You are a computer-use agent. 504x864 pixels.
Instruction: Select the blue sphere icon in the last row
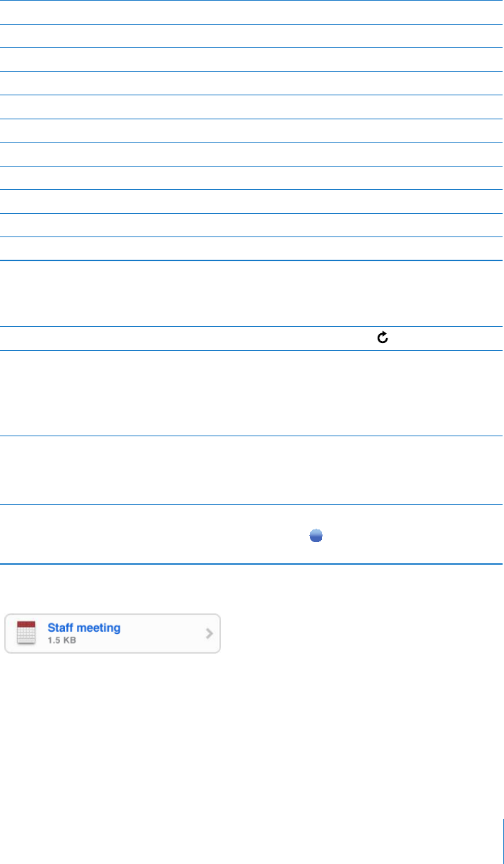(316, 536)
